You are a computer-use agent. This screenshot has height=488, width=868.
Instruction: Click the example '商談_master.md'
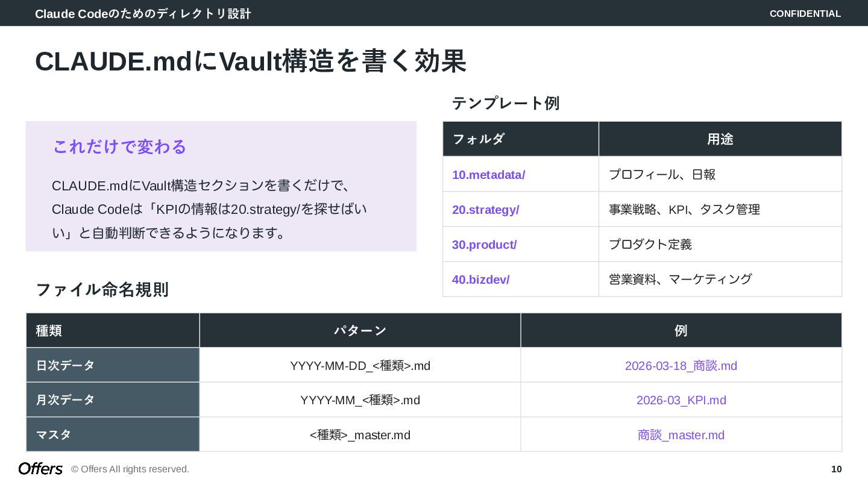tap(681, 435)
